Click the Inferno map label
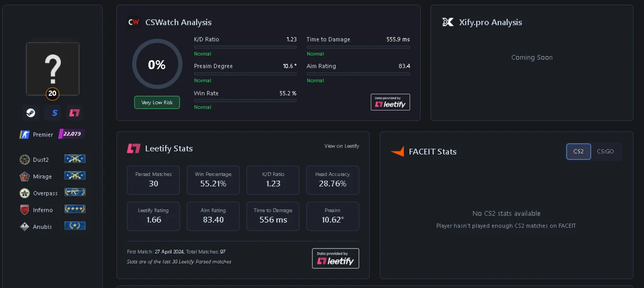The height and width of the screenshot is (288, 644). point(43,210)
